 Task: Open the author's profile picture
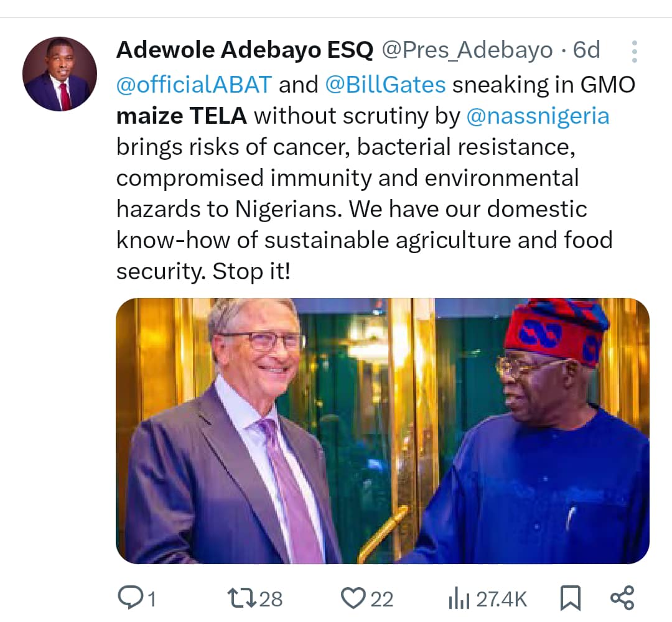click(x=60, y=74)
